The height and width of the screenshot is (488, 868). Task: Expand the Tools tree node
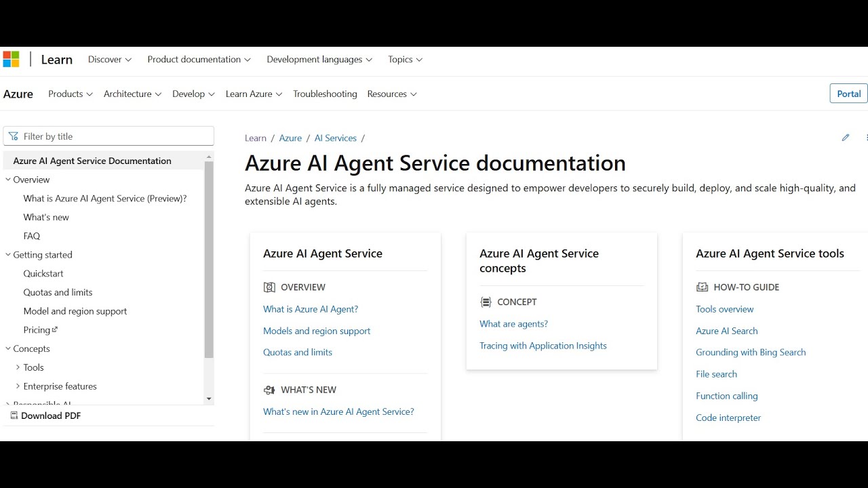[x=18, y=367]
